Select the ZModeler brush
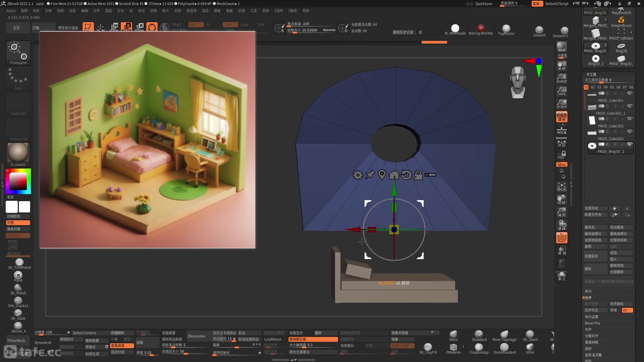The width and height of the screenshot is (644, 362). tap(453, 349)
